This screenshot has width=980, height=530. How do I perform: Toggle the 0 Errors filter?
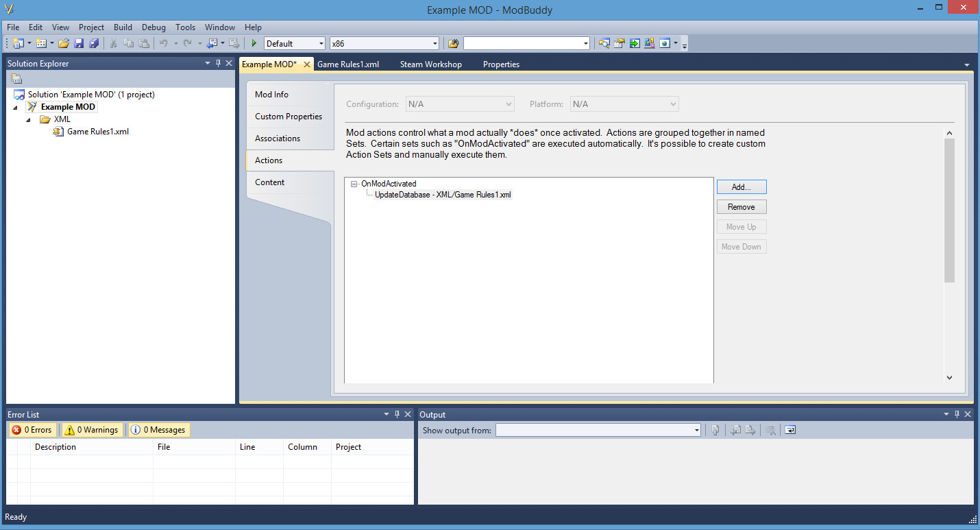(32, 430)
